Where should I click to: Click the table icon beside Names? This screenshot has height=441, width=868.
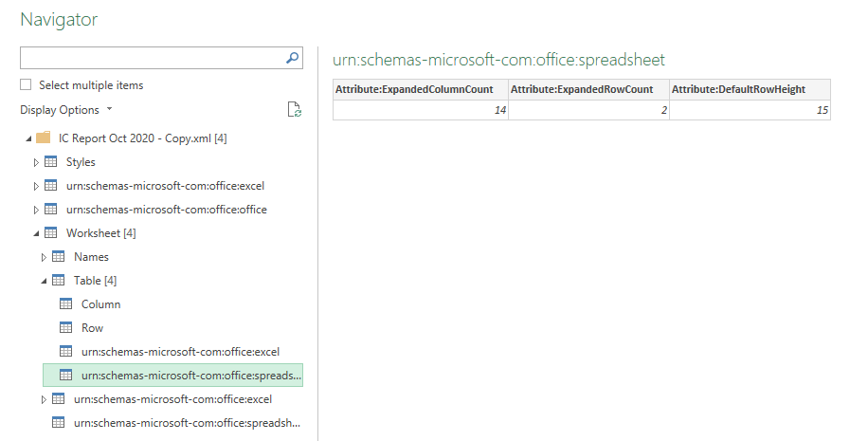point(58,256)
